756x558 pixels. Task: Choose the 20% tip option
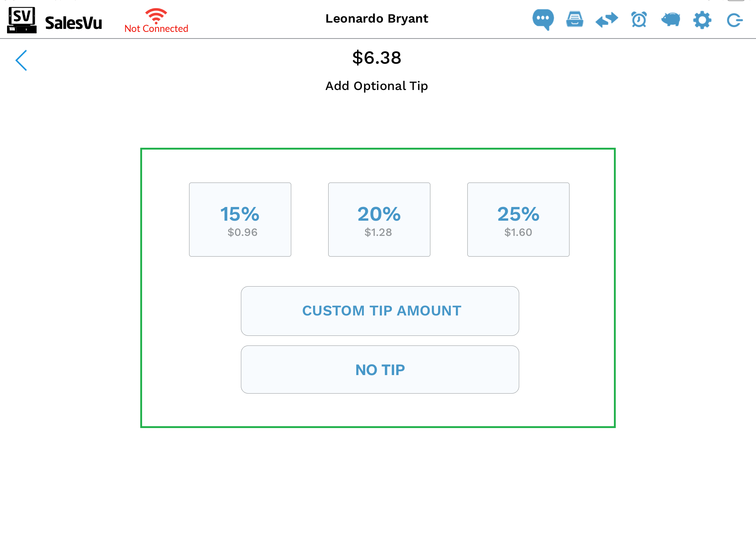coord(379,220)
